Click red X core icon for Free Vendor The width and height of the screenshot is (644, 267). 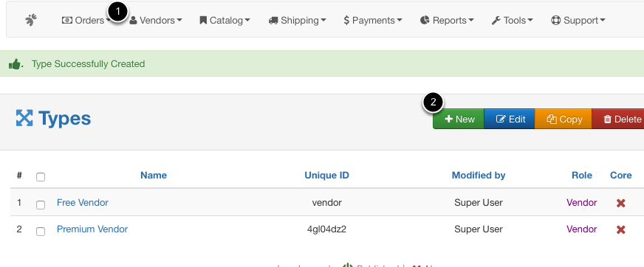[x=620, y=203]
